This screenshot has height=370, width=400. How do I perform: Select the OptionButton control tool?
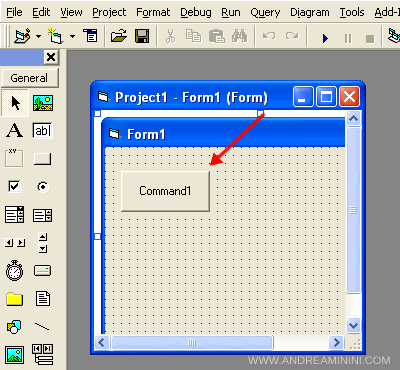tap(43, 186)
